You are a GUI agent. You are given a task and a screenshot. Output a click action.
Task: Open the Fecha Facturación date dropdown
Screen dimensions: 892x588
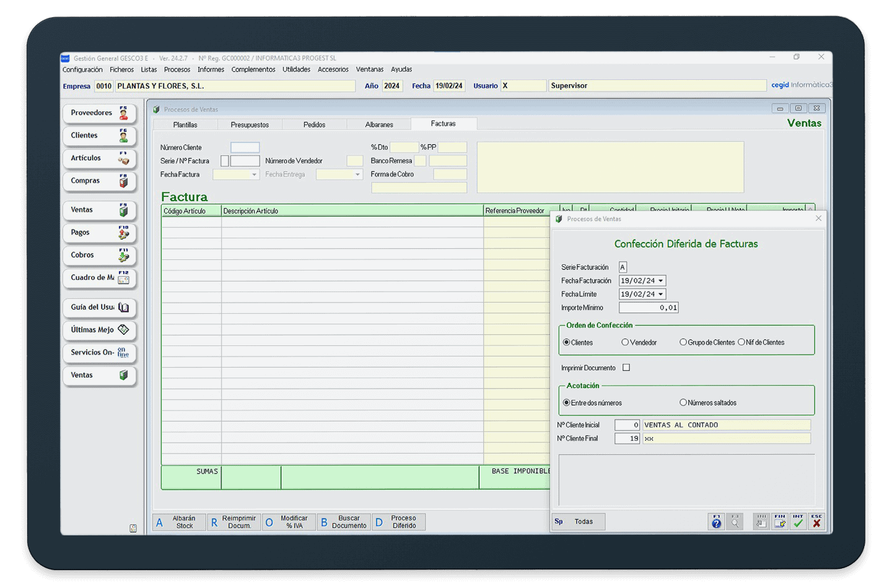[660, 281]
